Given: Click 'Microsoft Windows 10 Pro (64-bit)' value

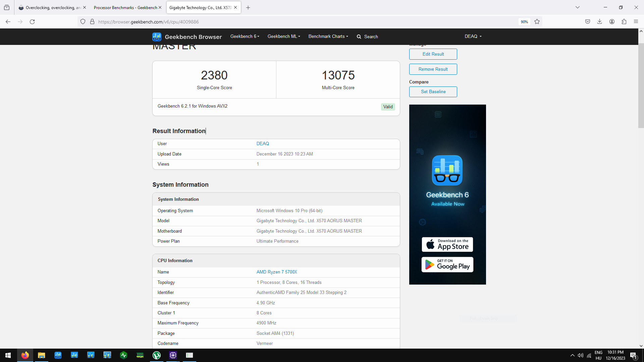Looking at the screenshot, I should pos(289,211).
